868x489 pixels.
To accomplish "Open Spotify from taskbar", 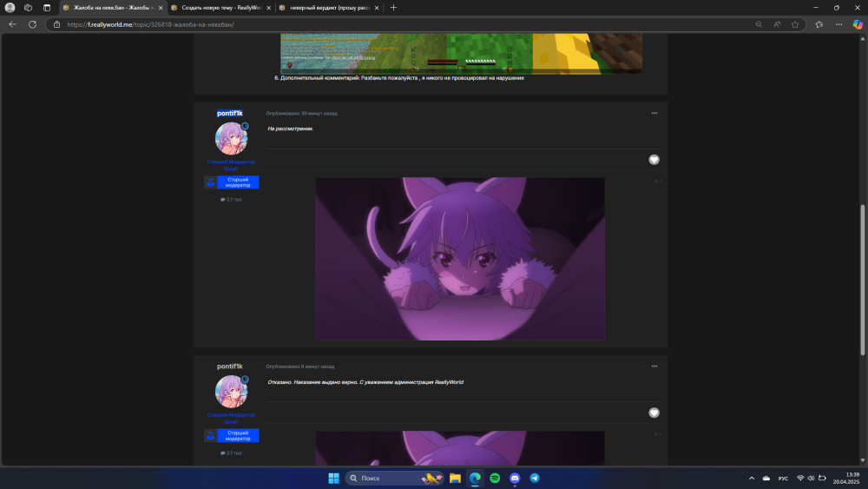I will 495,478.
